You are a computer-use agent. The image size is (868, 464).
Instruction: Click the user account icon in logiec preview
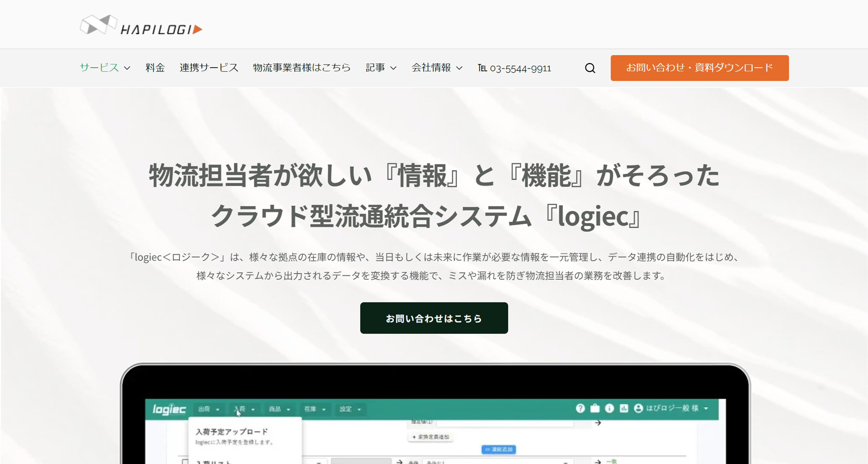(638, 408)
